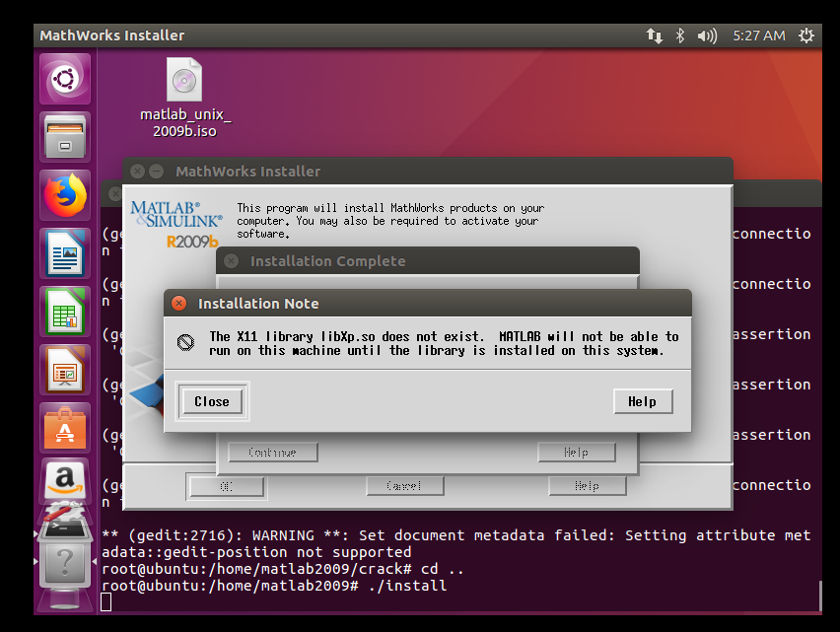Select the matlab_unix_2009b.iso desktop file
This screenshot has height=632, width=840.
(184, 97)
